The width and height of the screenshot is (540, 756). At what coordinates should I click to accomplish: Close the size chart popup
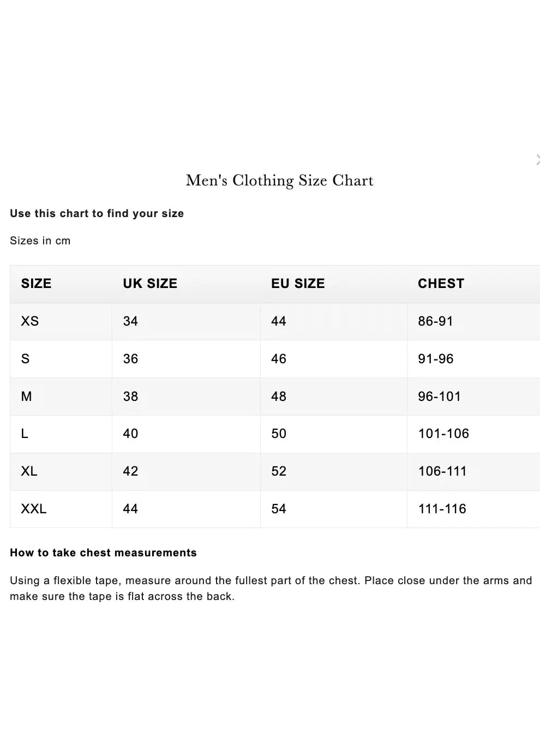point(537,160)
